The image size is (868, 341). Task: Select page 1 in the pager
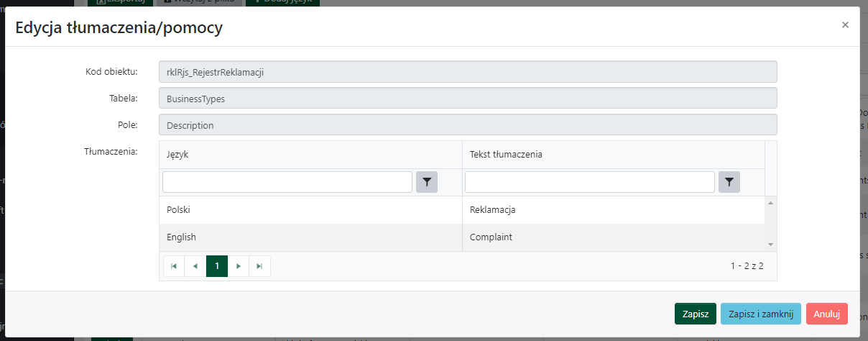pos(217,266)
